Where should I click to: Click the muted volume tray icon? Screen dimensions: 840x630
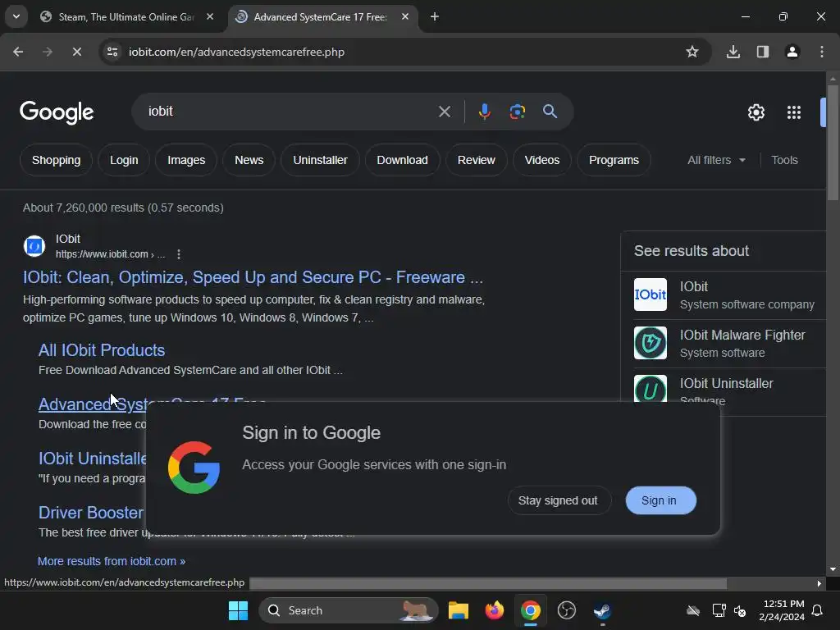tap(740, 610)
